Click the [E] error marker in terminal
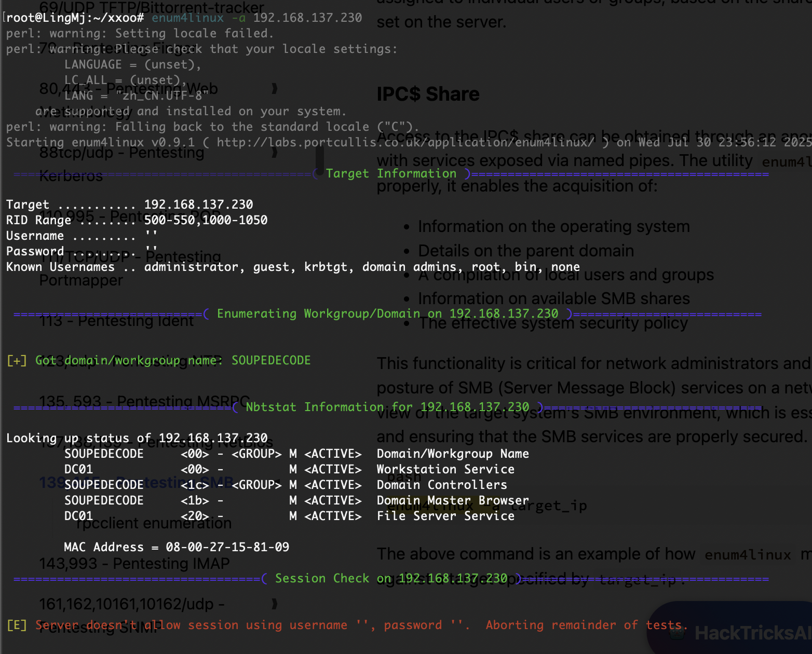 coord(17,625)
